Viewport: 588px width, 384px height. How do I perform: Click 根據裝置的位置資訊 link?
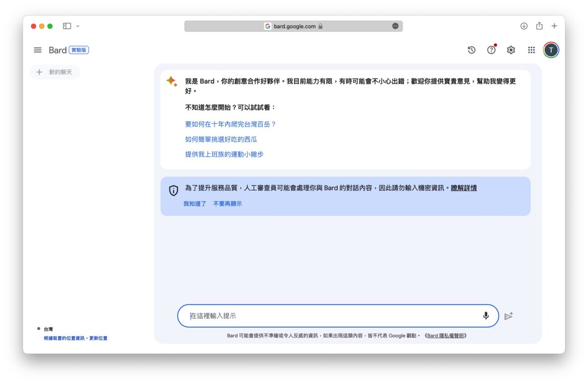click(64, 338)
